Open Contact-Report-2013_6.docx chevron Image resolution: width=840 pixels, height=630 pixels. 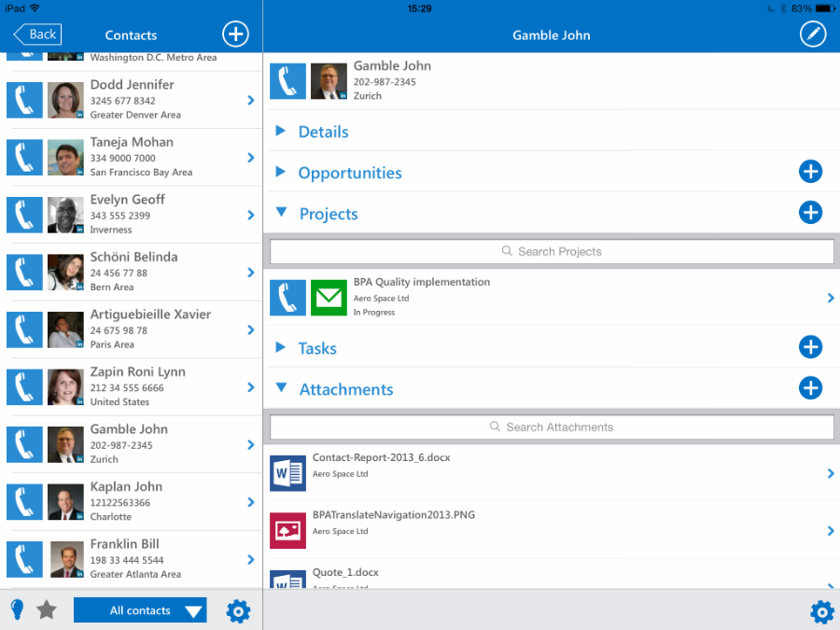click(831, 473)
